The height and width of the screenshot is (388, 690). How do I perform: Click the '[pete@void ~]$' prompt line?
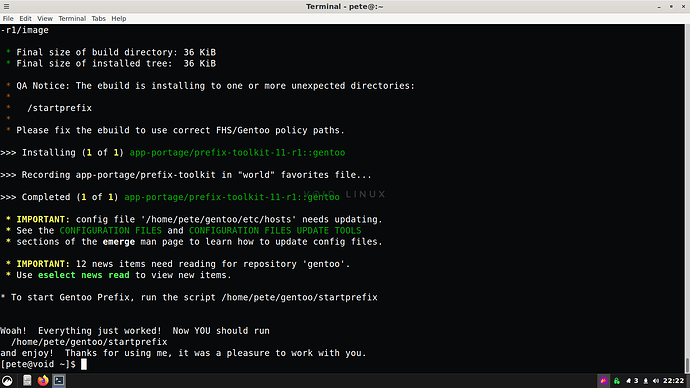click(38, 364)
